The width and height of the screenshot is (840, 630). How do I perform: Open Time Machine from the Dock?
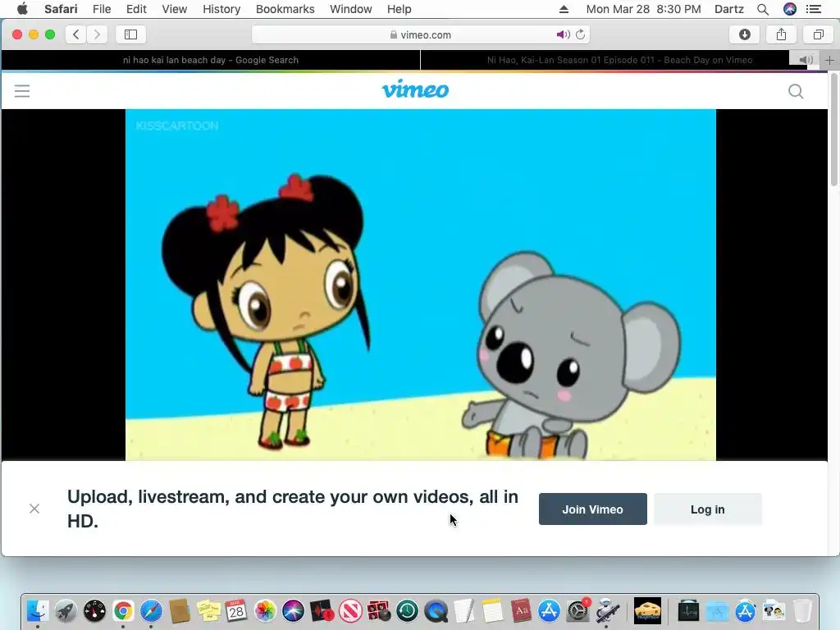pyautogui.click(x=407, y=610)
